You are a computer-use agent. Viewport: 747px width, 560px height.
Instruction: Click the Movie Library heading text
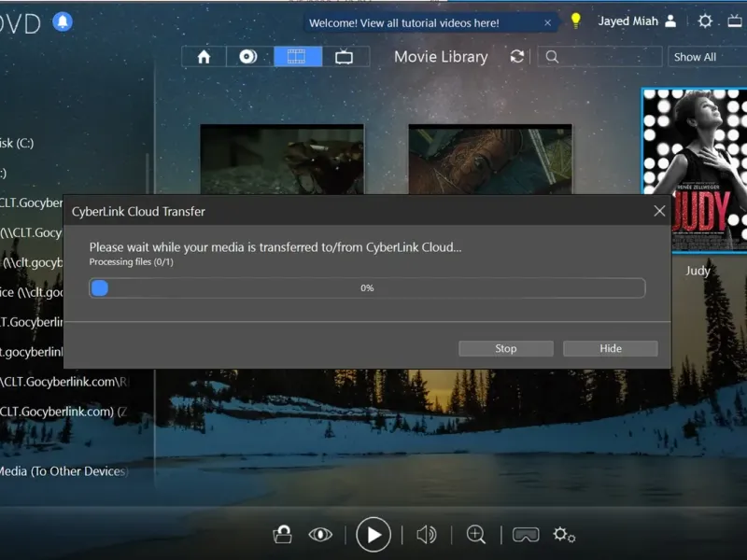pyautogui.click(x=441, y=57)
